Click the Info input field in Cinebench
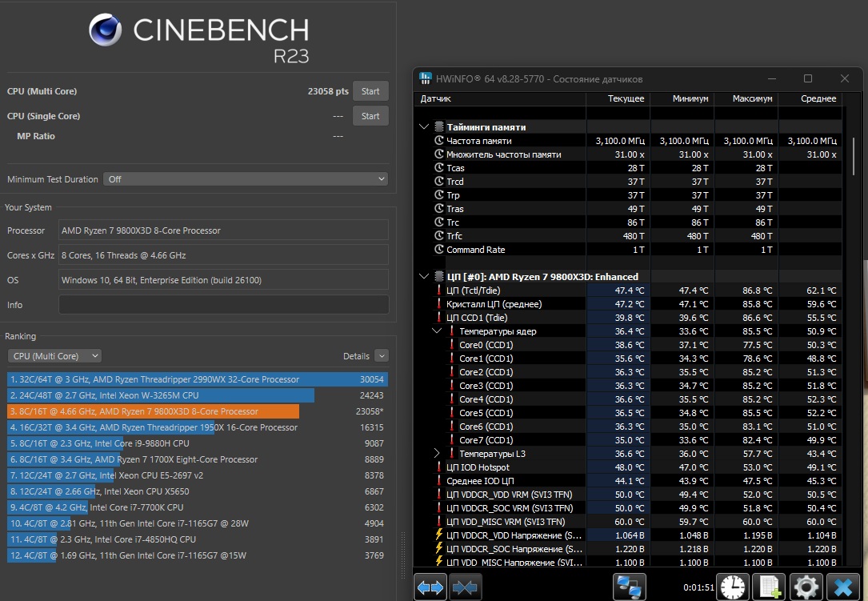The width and height of the screenshot is (868, 601). (224, 305)
